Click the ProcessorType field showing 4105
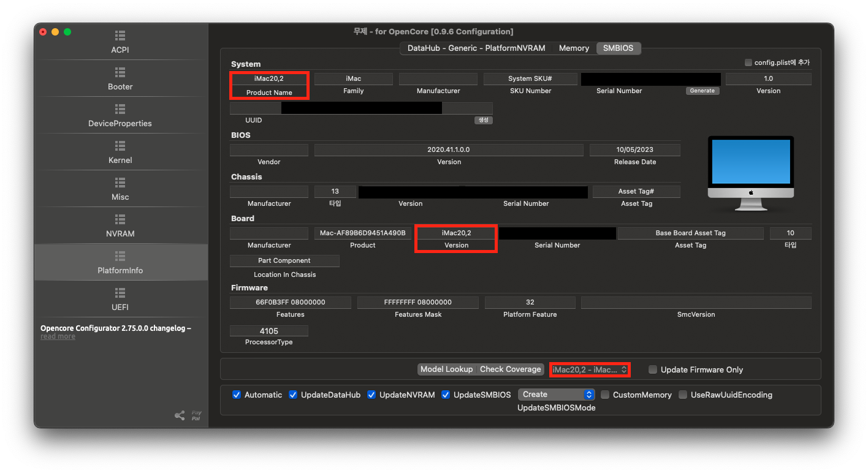Image resolution: width=868 pixels, height=473 pixels. point(269,331)
